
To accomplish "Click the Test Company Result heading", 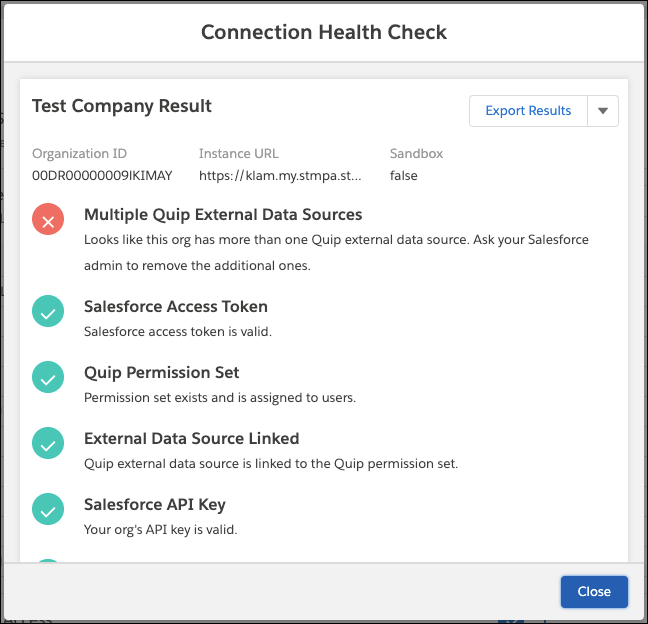I will 122,106.
